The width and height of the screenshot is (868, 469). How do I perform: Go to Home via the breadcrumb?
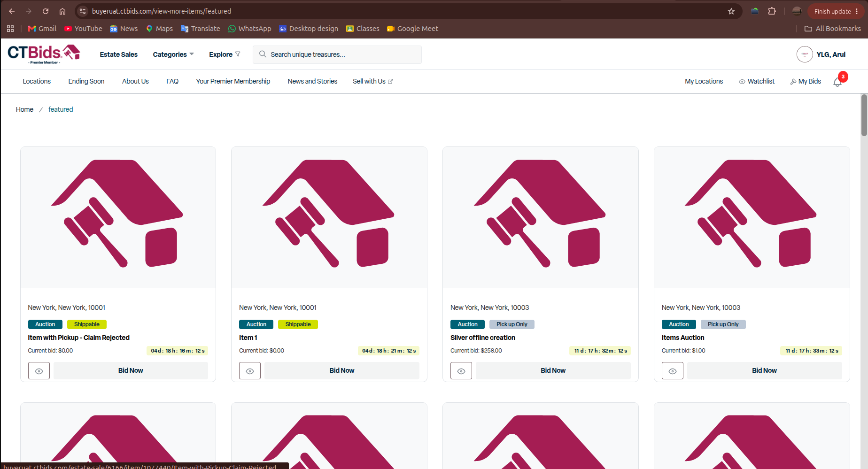point(24,109)
